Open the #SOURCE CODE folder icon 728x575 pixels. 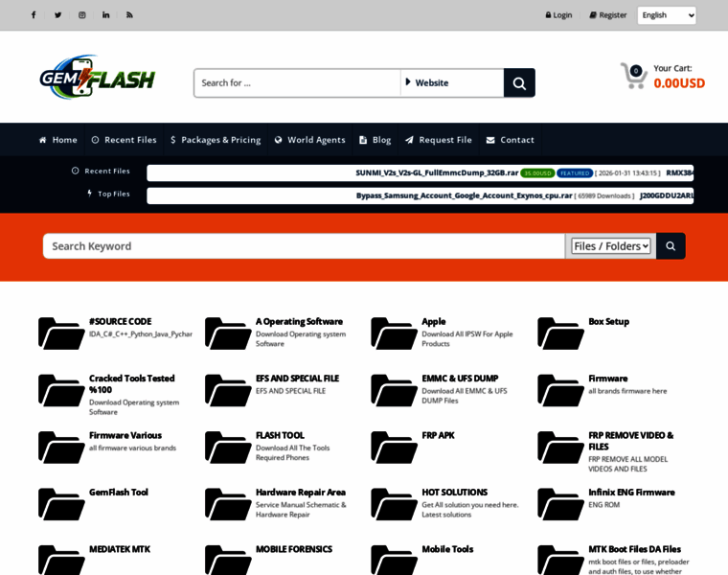coord(61,333)
